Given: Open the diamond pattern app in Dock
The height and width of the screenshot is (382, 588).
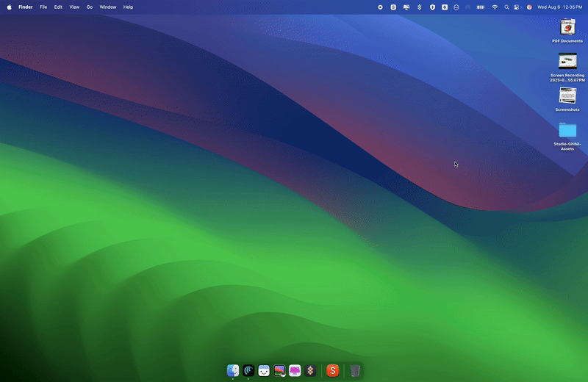Looking at the screenshot, I should (x=310, y=371).
